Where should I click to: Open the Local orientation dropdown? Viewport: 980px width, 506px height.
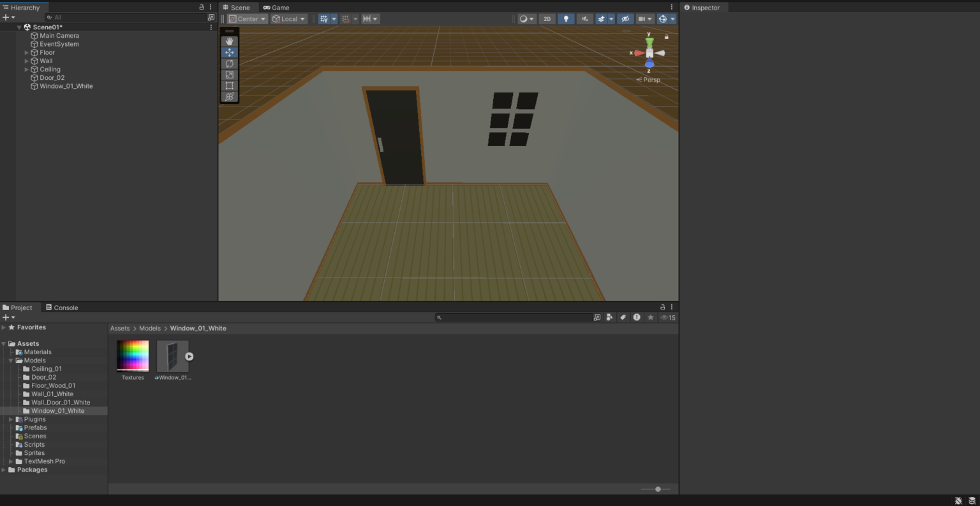pyautogui.click(x=288, y=19)
